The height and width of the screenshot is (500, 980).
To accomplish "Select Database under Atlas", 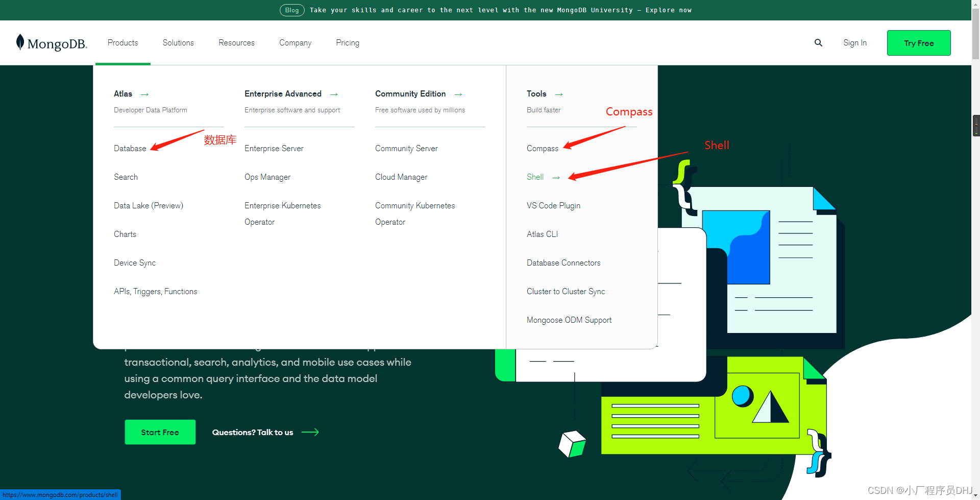I will pyautogui.click(x=130, y=149).
